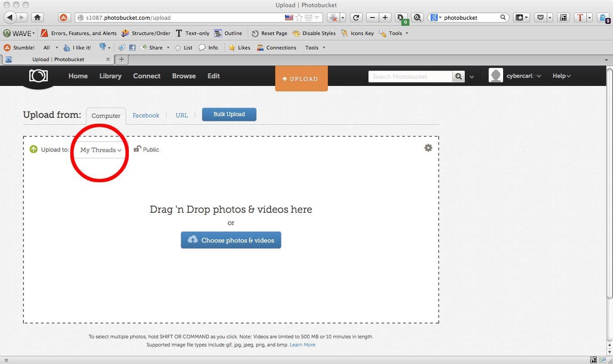The height and width of the screenshot is (364, 613).
Task: Toggle Disable Styles in WAVE toolbar
Action: (314, 33)
